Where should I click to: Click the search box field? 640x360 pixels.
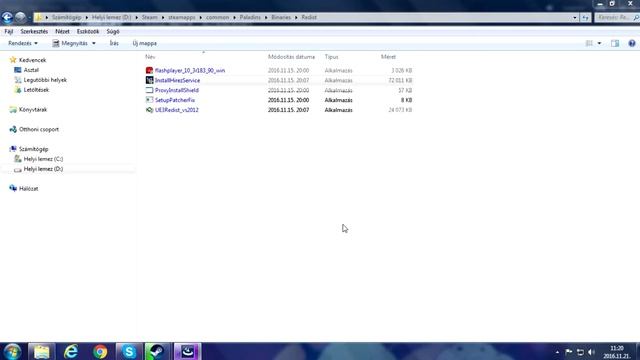(x=616, y=18)
